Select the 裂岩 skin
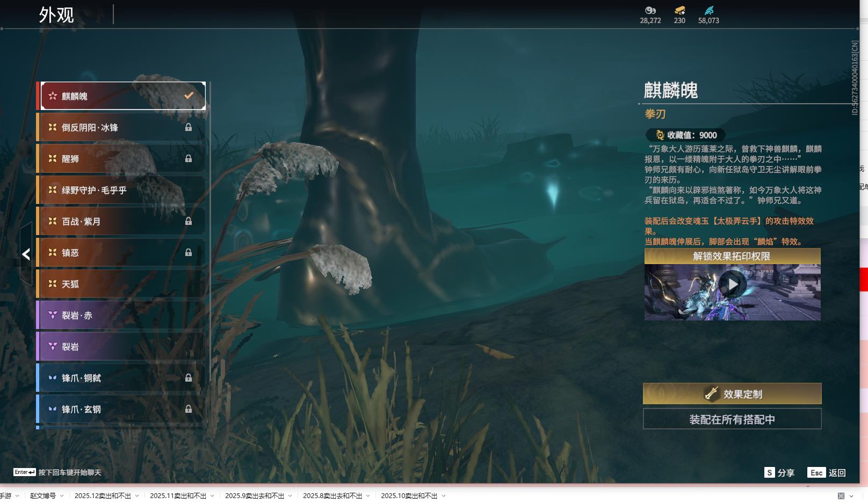This screenshot has height=504, width=868. (x=121, y=346)
